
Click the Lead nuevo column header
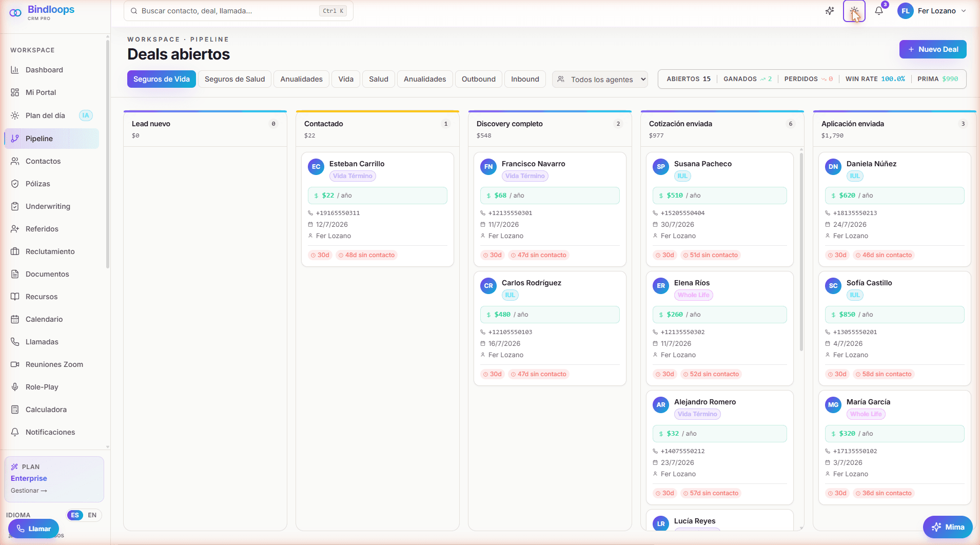pos(205,129)
